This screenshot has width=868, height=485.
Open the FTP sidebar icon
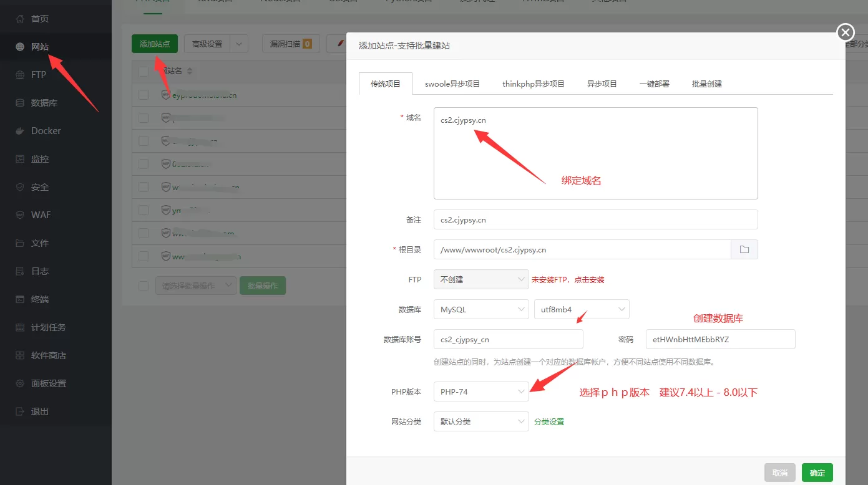coord(20,75)
